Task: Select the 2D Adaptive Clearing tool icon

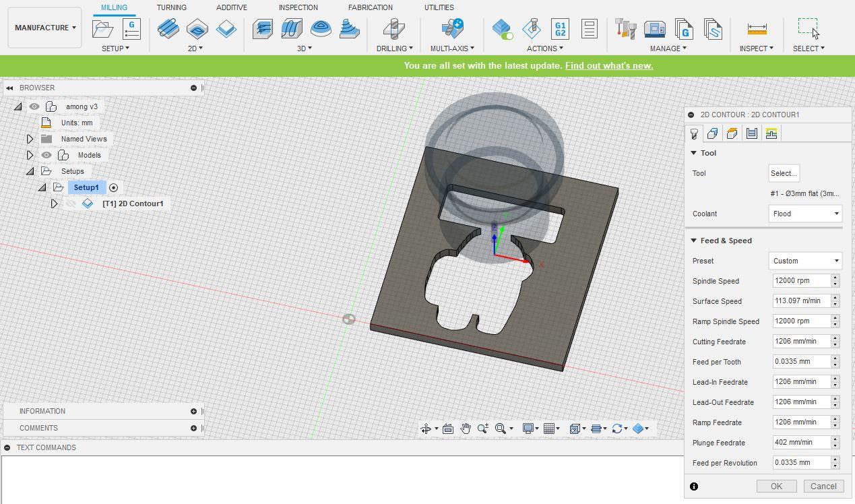Action: pyautogui.click(x=168, y=29)
